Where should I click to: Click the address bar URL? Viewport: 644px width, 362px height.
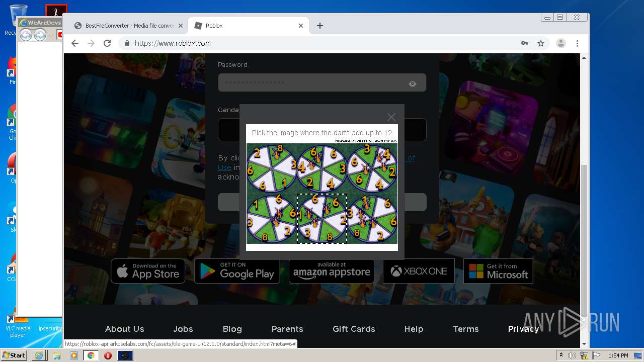pos(173,43)
